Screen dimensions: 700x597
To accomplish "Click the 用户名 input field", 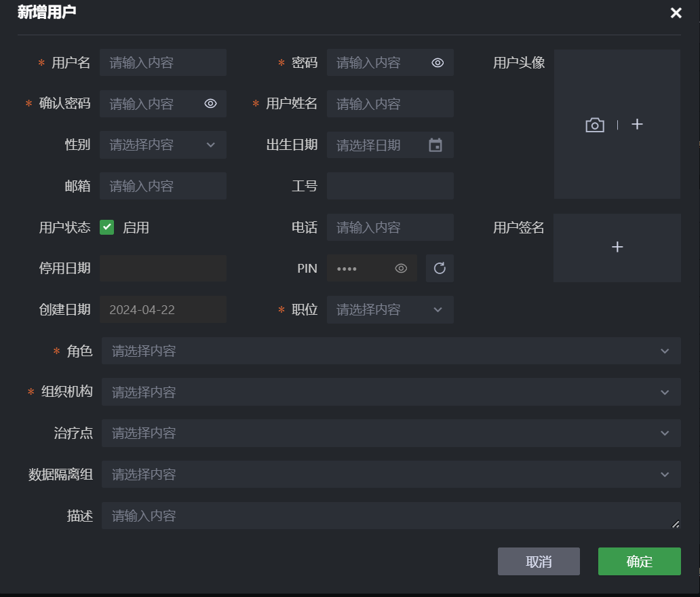I will [163, 62].
